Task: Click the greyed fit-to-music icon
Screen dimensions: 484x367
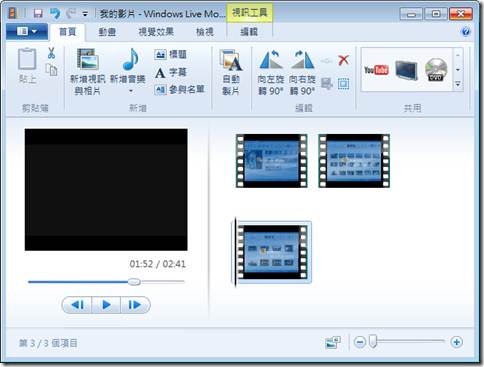Action: click(x=326, y=61)
